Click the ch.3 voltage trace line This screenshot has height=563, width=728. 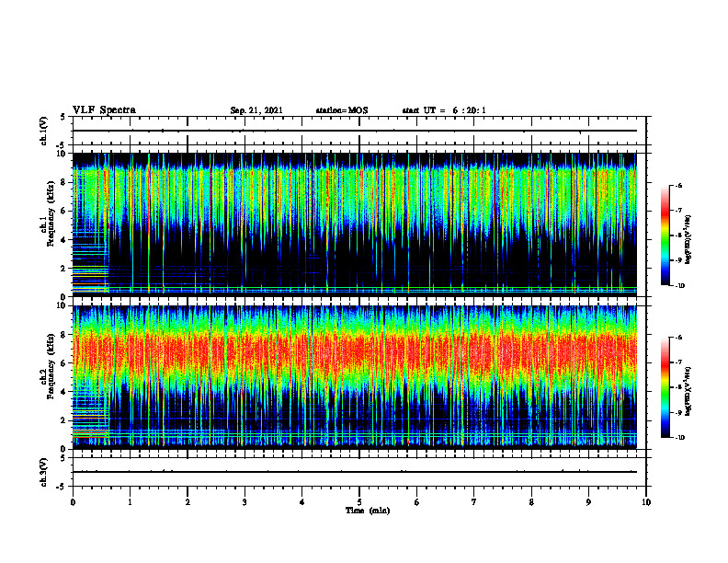pyautogui.click(x=355, y=472)
